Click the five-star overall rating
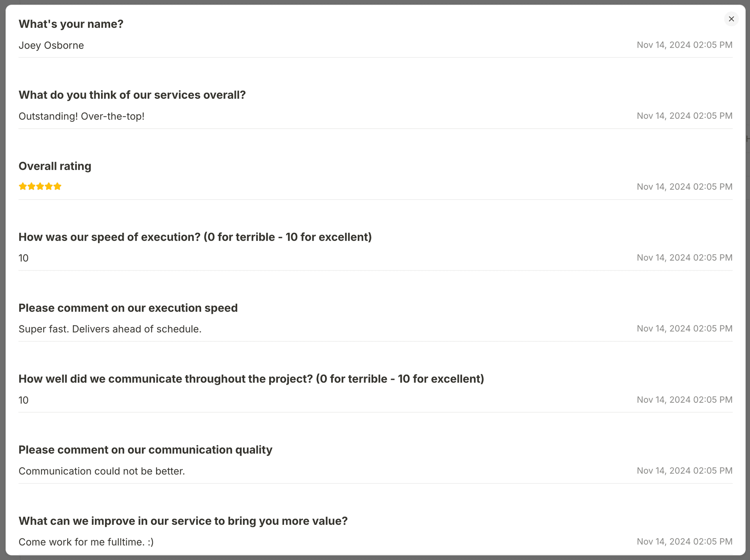 (x=40, y=186)
